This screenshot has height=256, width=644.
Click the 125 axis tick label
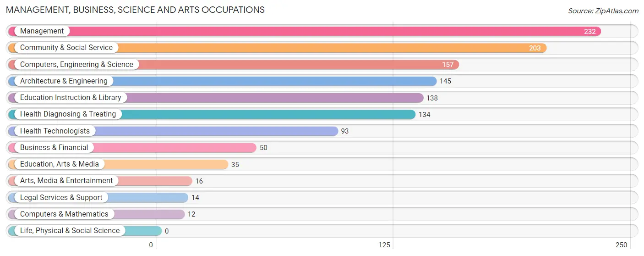pos(384,245)
